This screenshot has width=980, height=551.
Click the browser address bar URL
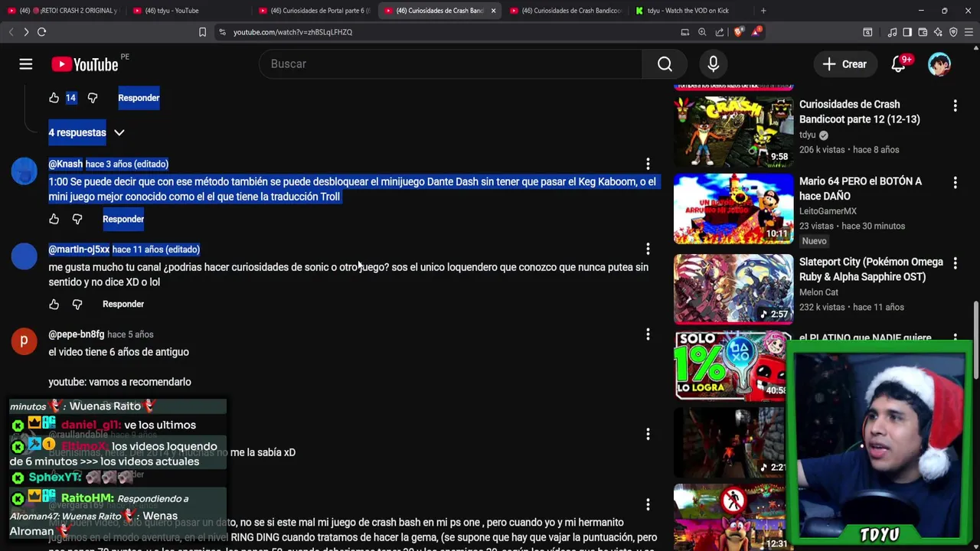[292, 32]
